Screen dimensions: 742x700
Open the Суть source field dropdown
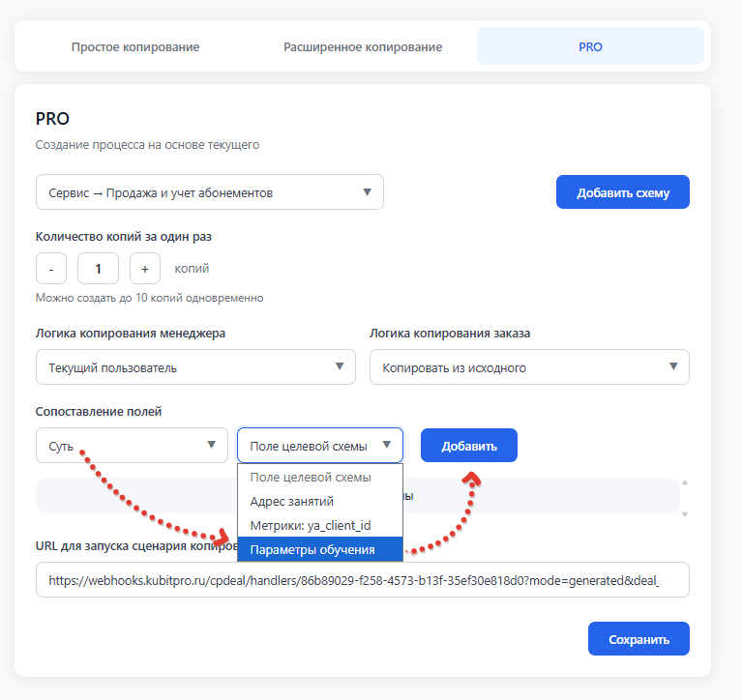point(132,446)
